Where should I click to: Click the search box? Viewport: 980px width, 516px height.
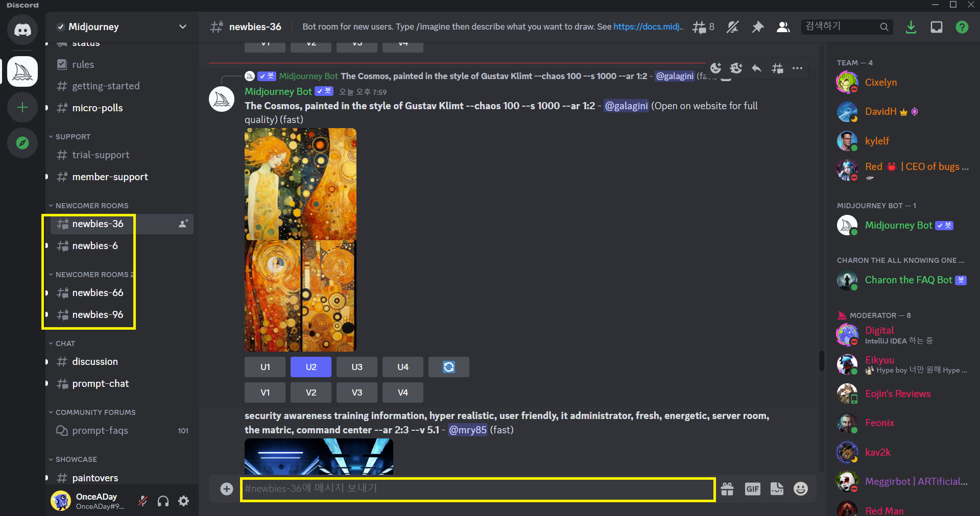tap(847, 27)
